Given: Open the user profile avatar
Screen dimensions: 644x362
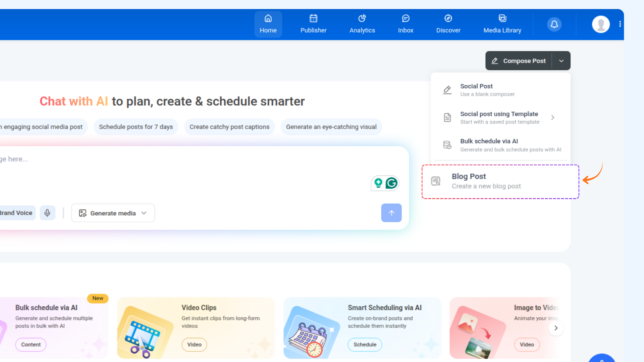Looking at the screenshot, I should coord(600,24).
